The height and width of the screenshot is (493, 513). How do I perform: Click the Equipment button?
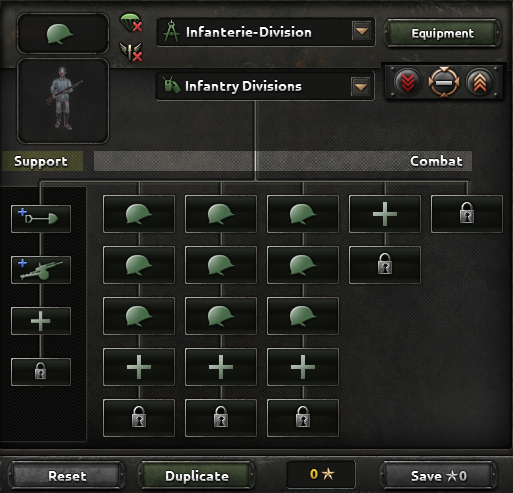[442, 33]
